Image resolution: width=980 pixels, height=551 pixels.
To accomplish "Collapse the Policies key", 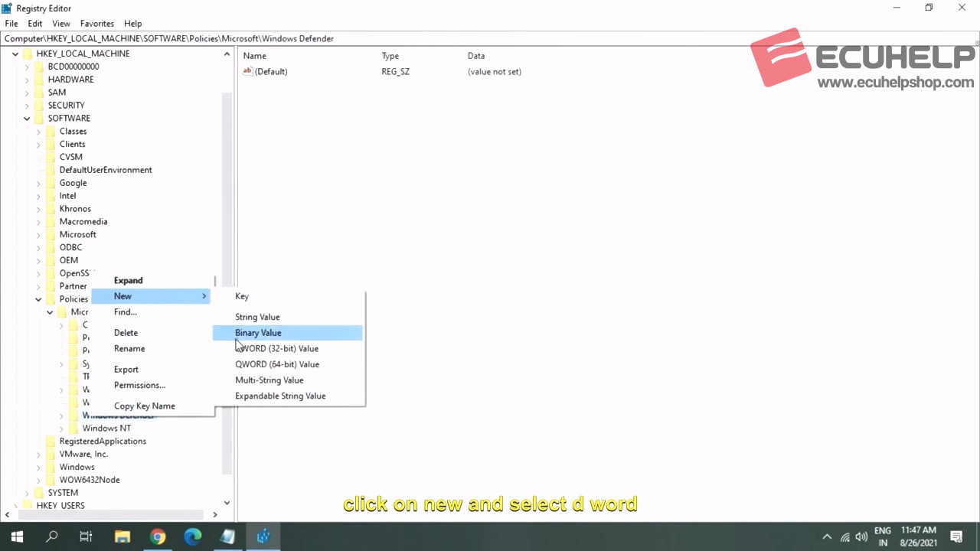I will pos(38,299).
